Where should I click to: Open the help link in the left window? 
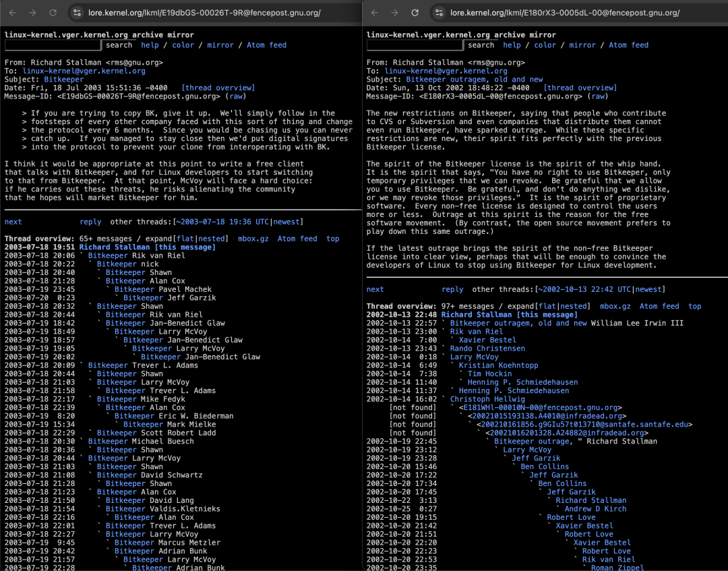150,45
